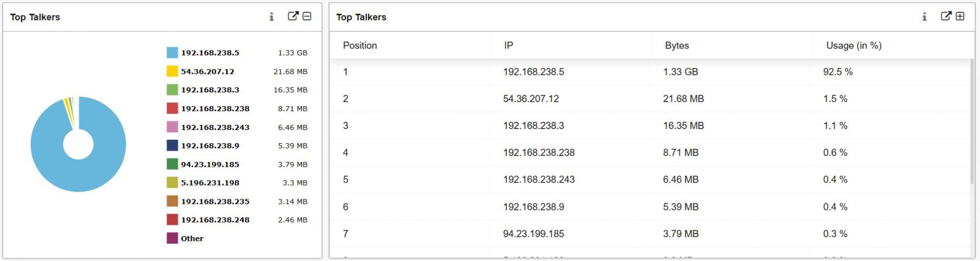This screenshot has width=980, height=261.
Task: Click info icon in left Top Talkers panel
Action: click(272, 17)
